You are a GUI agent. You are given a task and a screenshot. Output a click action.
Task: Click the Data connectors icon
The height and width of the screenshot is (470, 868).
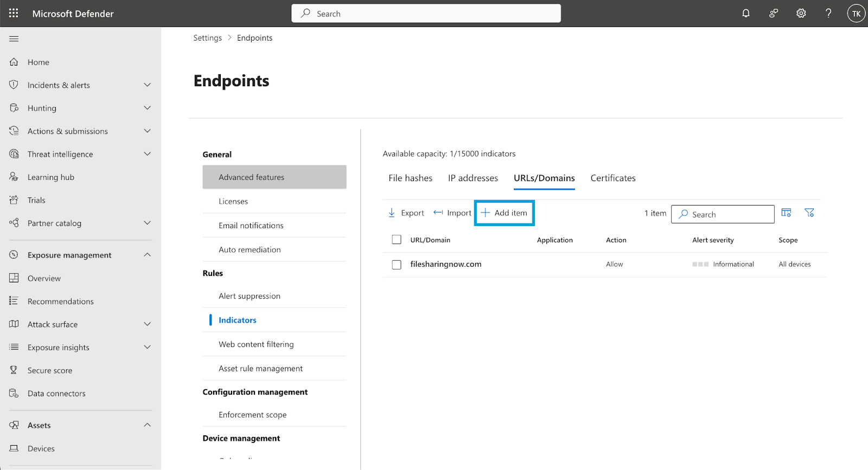14,393
